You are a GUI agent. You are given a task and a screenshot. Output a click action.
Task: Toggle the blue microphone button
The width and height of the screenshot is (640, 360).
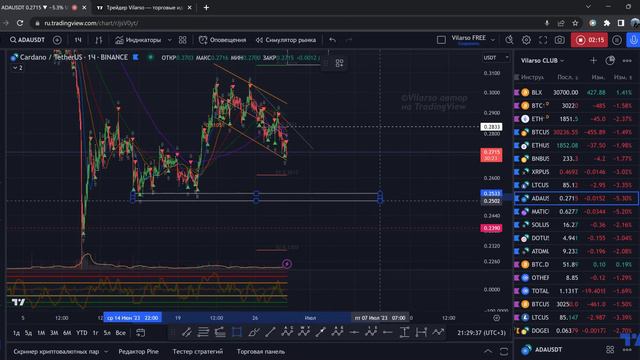point(633,40)
